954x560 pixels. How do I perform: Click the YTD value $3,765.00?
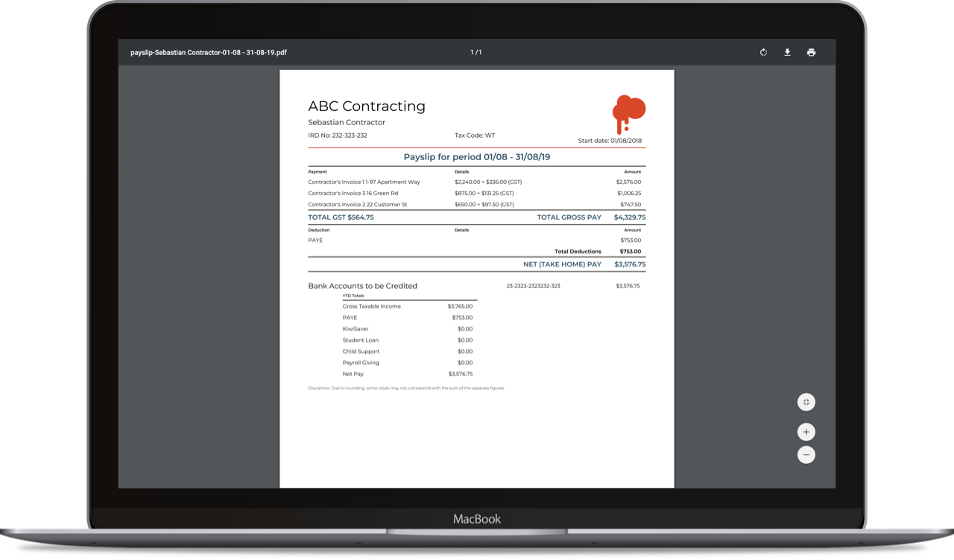click(460, 306)
